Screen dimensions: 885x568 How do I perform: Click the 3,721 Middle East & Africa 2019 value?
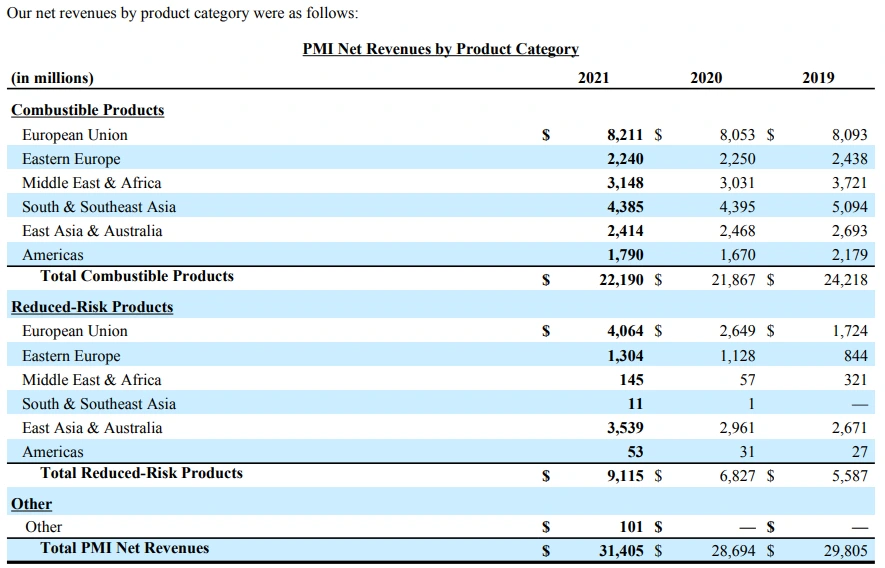(849, 183)
